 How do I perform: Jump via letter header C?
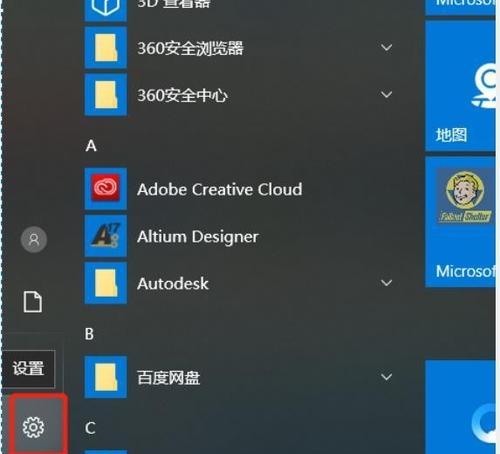tap(90, 428)
